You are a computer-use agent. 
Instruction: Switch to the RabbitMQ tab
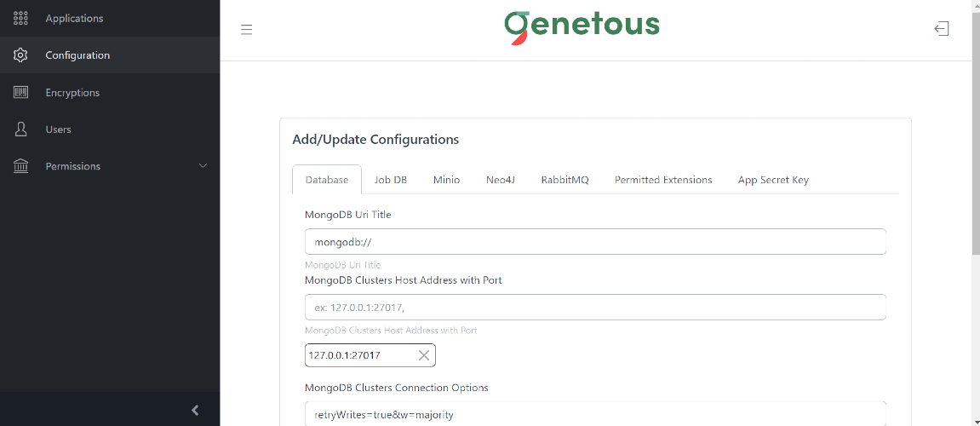(x=565, y=180)
